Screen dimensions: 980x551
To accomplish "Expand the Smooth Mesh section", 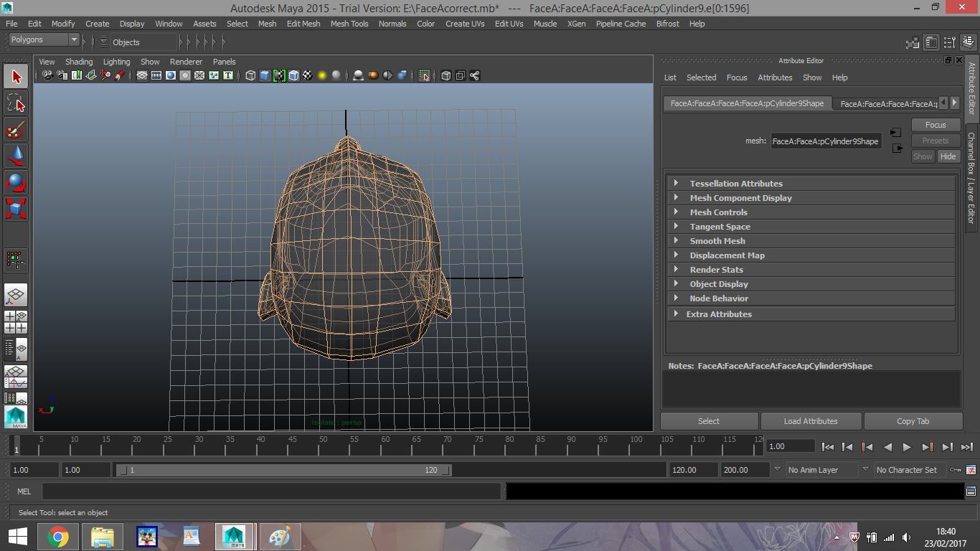I will (x=717, y=241).
